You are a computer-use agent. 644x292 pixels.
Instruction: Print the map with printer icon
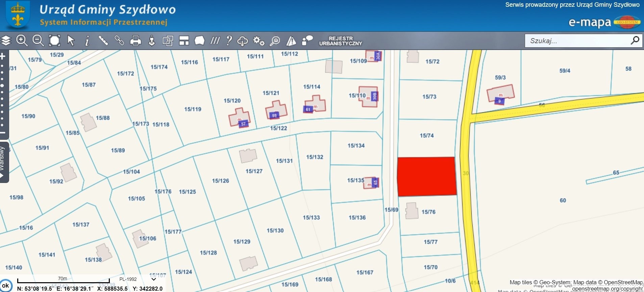coord(135,41)
